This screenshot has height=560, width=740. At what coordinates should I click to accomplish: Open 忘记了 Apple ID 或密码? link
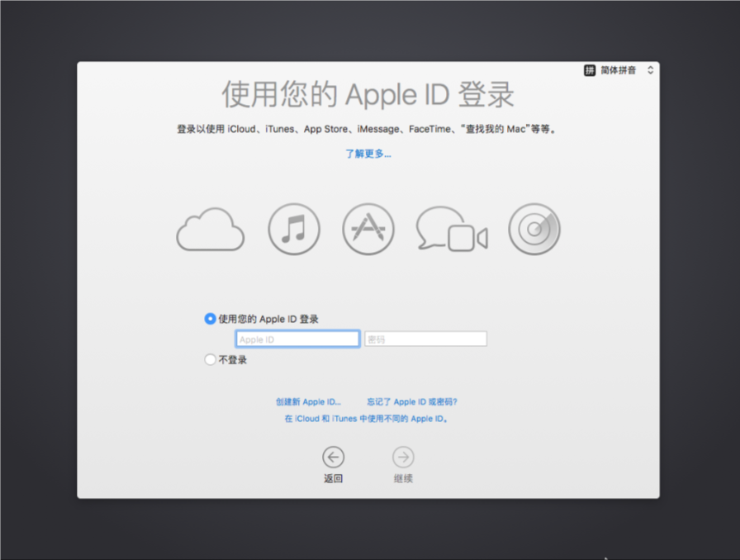pos(412,401)
